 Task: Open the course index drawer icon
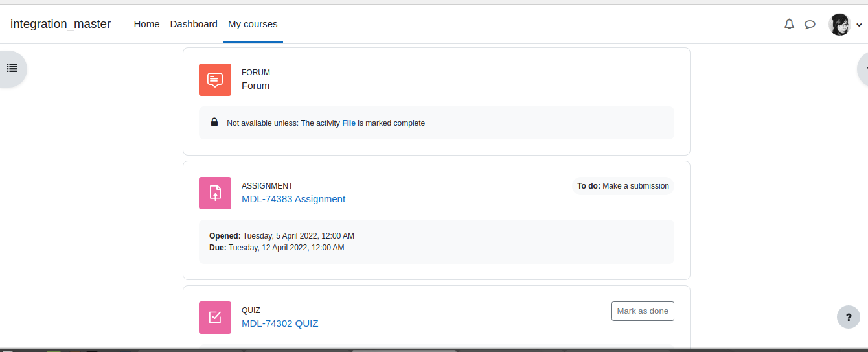pyautogui.click(x=12, y=68)
